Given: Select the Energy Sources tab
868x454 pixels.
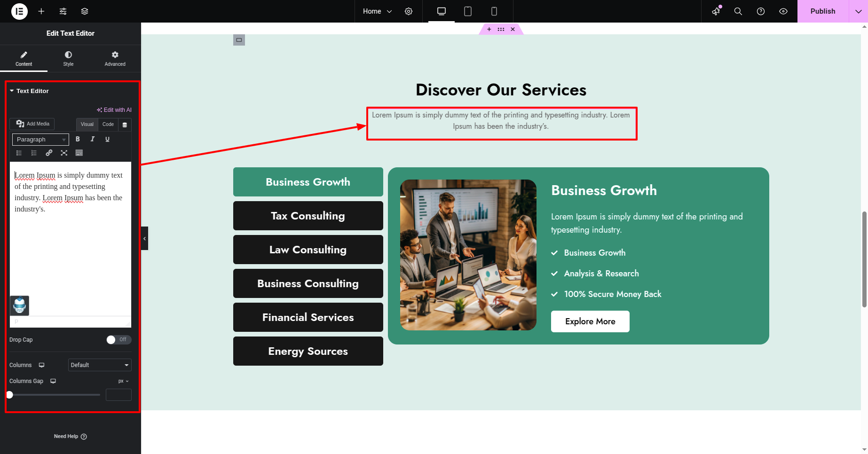Looking at the screenshot, I should point(308,351).
